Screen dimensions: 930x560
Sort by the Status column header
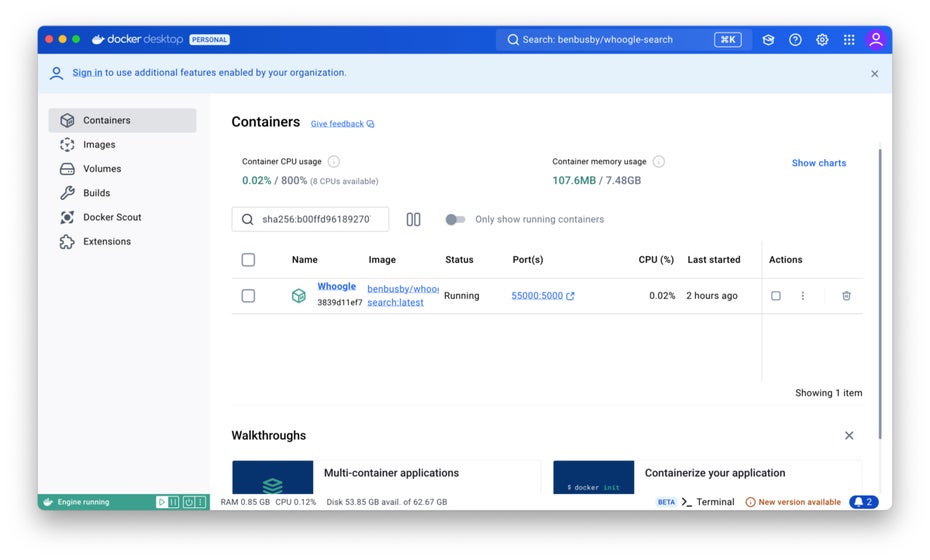coord(459,260)
